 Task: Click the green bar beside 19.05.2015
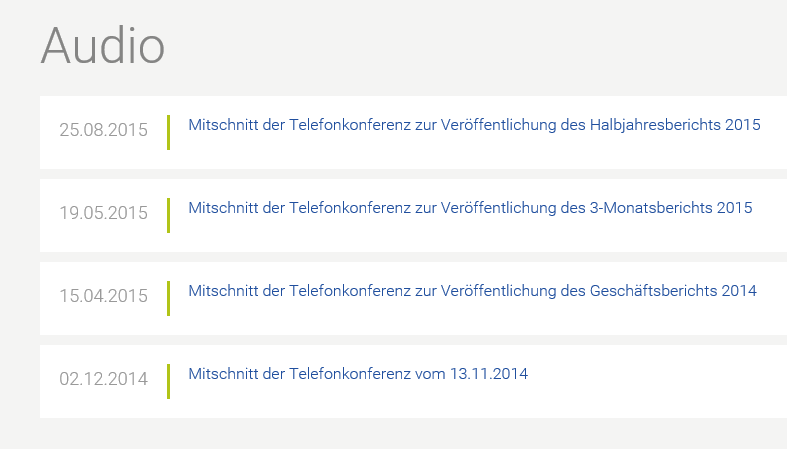(168, 215)
